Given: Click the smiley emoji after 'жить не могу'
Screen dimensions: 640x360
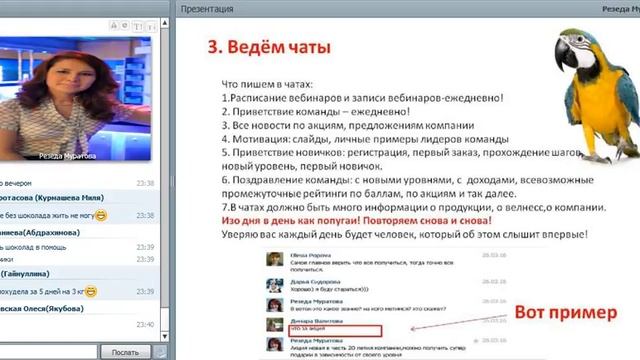Looking at the screenshot, I should click(x=101, y=215).
